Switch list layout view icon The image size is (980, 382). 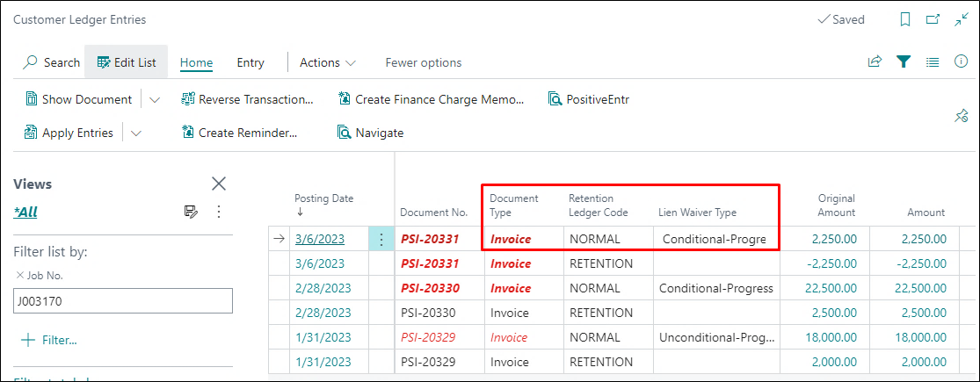point(933,61)
